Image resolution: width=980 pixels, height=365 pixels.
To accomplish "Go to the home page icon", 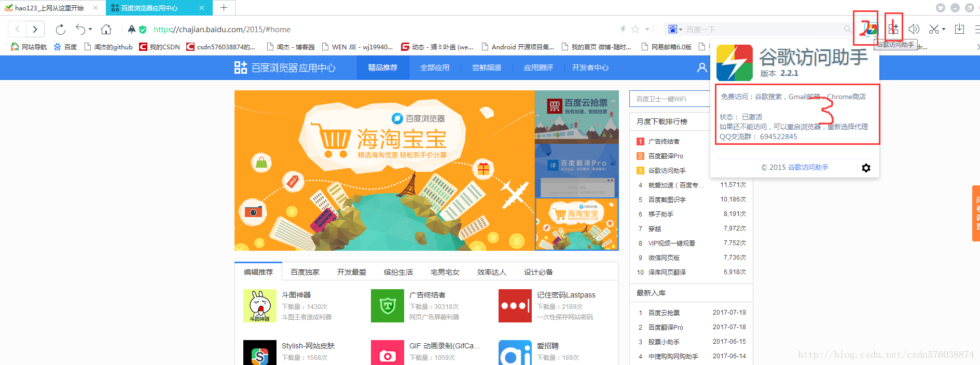I will pyautogui.click(x=106, y=29).
